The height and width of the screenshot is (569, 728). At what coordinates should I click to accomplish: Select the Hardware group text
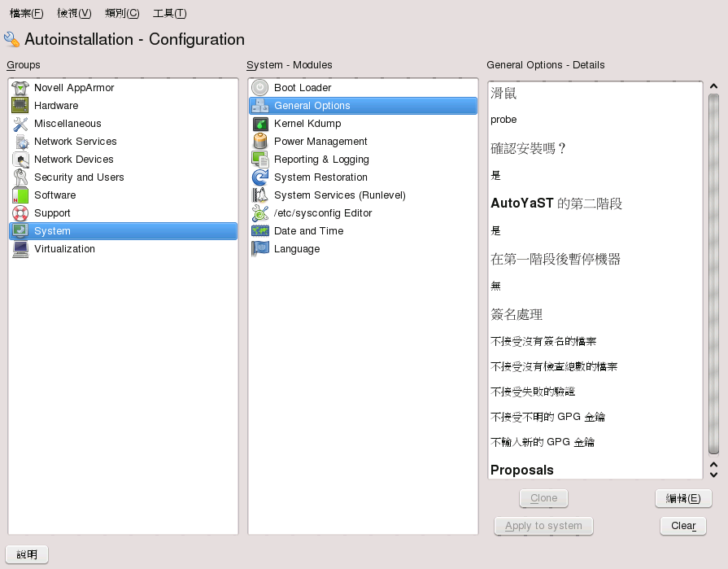click(56, 106)
